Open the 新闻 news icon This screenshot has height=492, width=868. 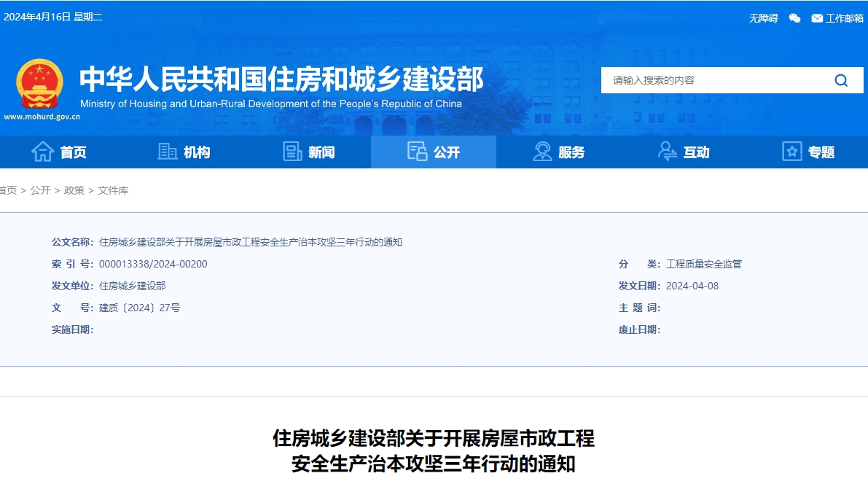click(292, 151)
